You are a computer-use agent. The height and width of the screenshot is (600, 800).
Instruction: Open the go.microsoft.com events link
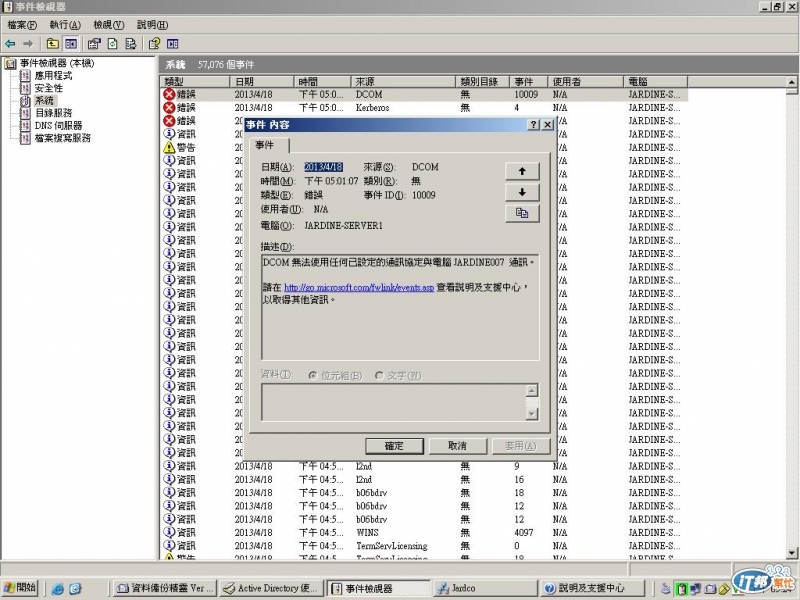pos(359,287)
